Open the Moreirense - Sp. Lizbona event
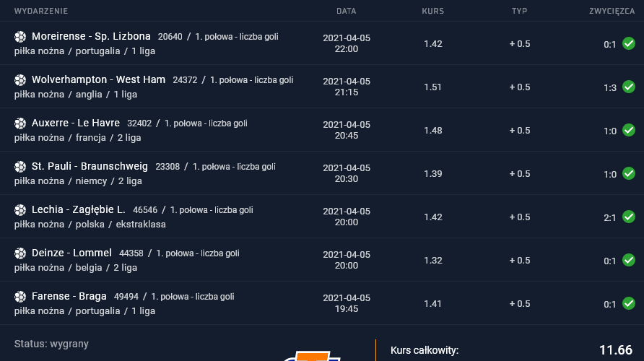 click(91, 37)
